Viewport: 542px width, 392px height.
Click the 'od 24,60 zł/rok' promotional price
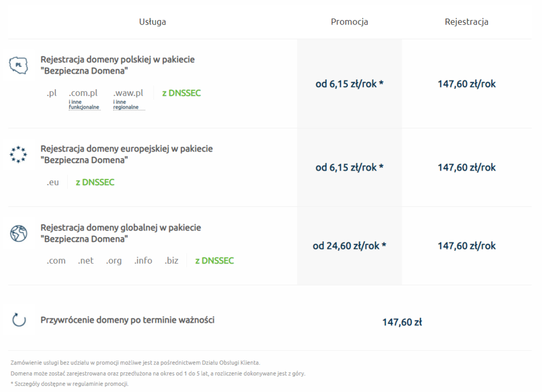tap(350, 246)
